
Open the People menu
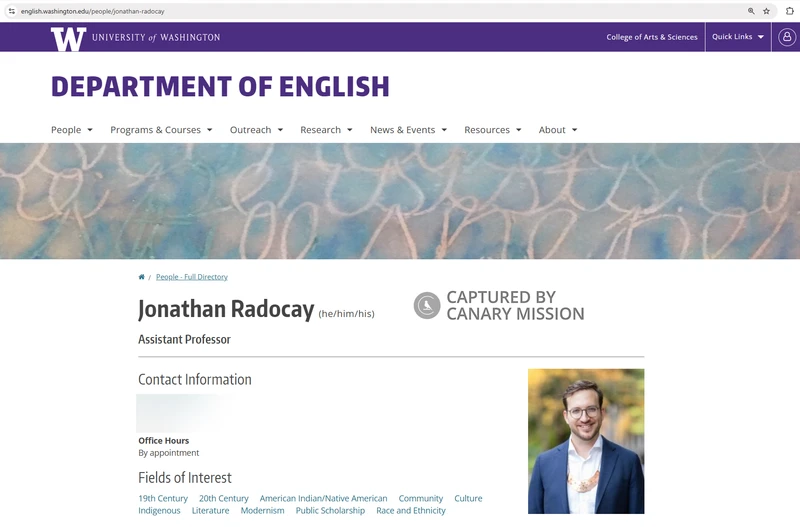(66, 130)
